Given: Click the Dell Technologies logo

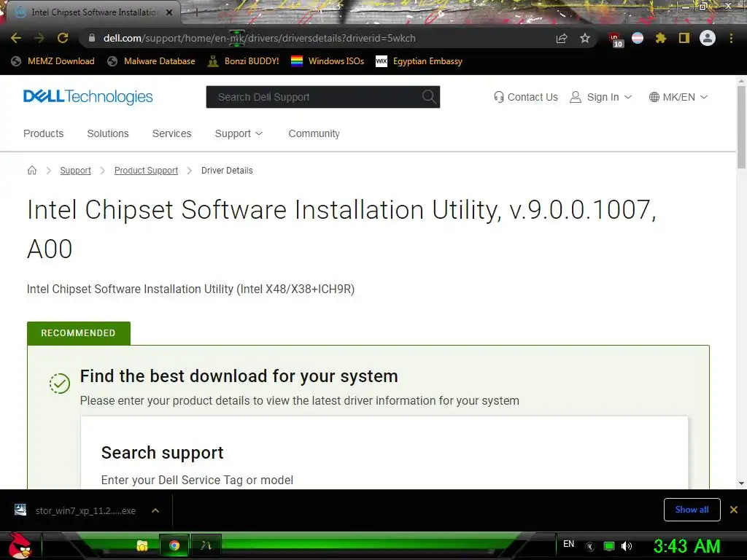Looking at the screenshot, I should [88, 97].
